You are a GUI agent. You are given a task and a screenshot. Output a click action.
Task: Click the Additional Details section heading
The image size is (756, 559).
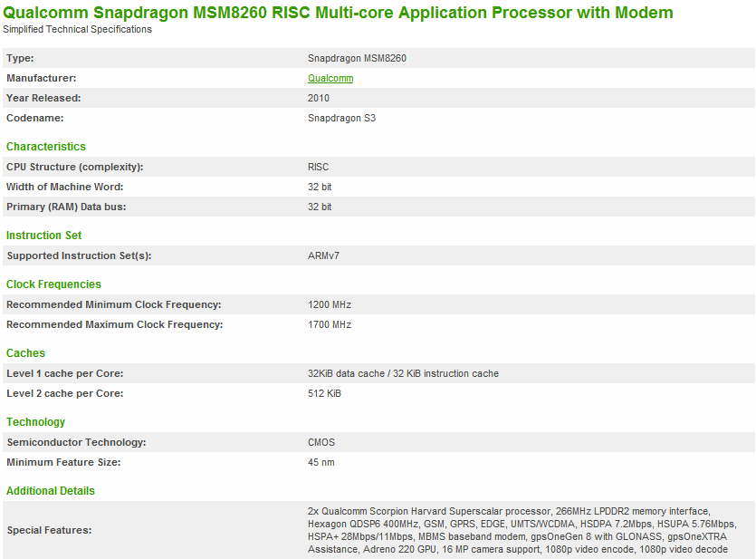click(51, 491)
